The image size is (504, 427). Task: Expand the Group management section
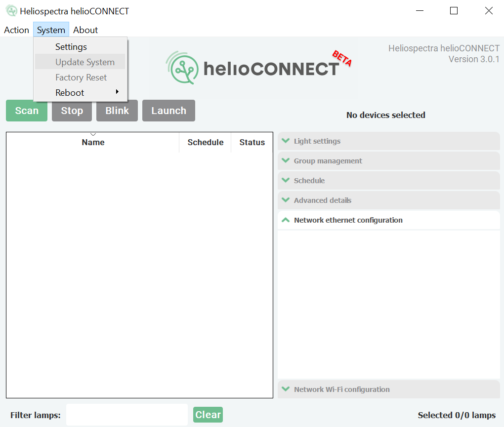(388, 161)
